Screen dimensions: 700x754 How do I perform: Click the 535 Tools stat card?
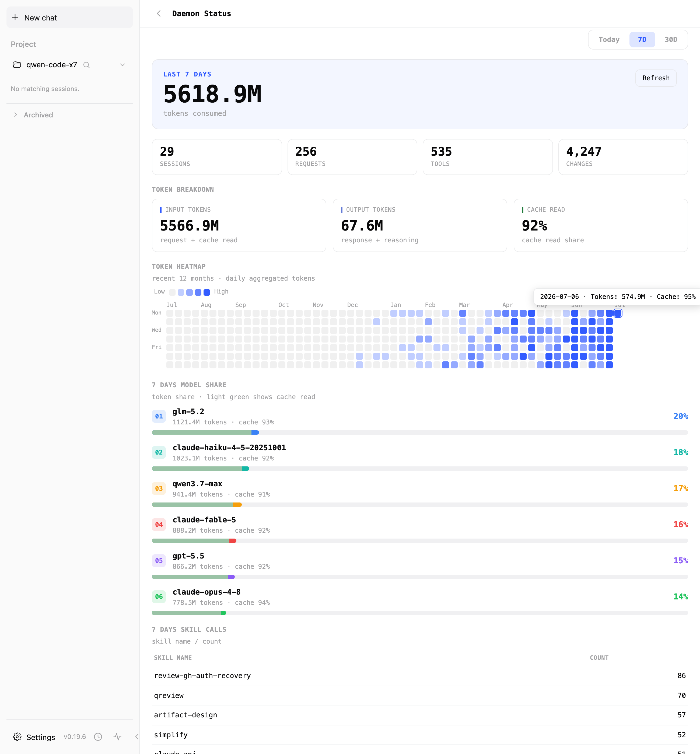pyautogui.click(x=488, y=157)
